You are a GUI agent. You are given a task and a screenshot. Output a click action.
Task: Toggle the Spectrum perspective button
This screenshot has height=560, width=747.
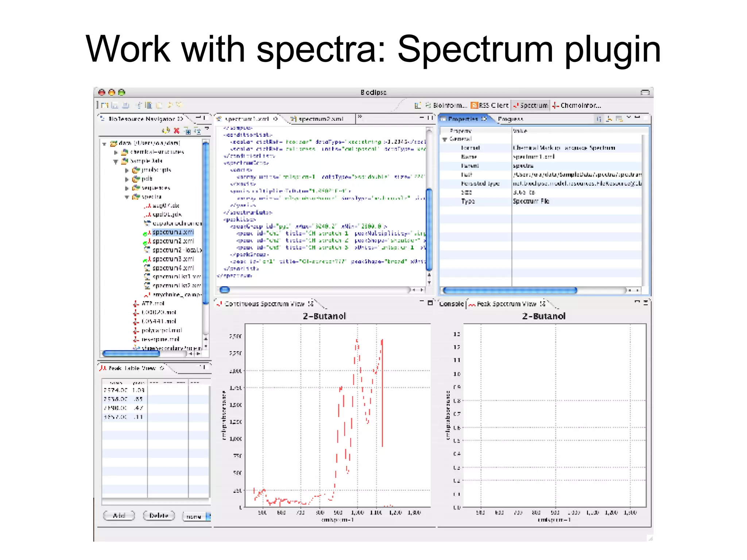pos(530,105)
